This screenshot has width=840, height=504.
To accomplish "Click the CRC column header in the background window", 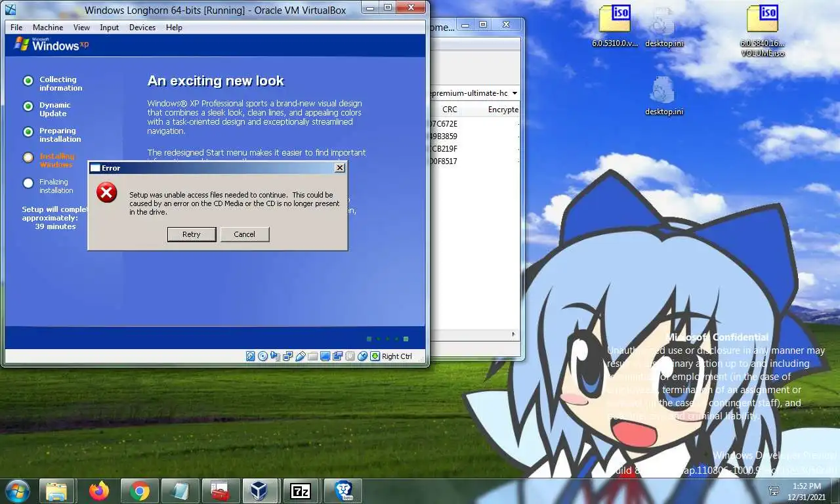I will (450, 110).
